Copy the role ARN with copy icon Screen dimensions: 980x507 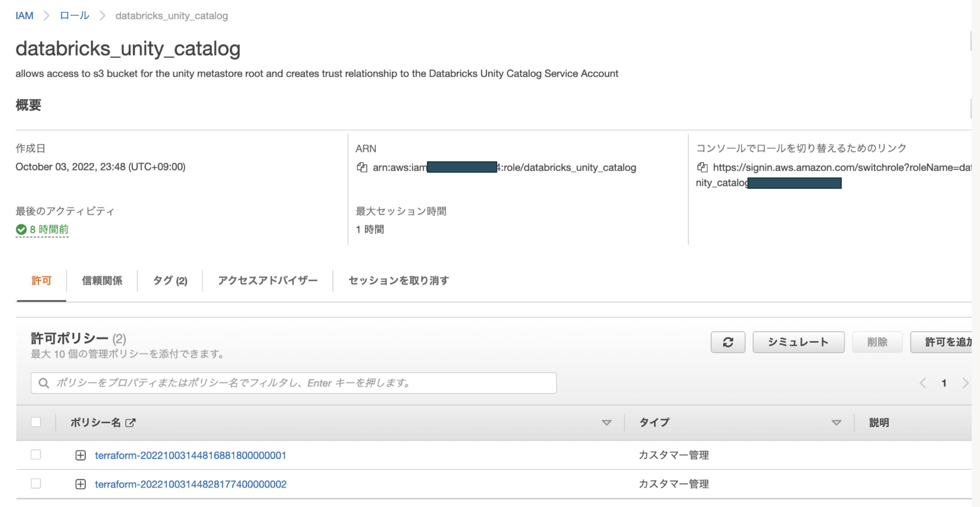[x=362, y=168]
